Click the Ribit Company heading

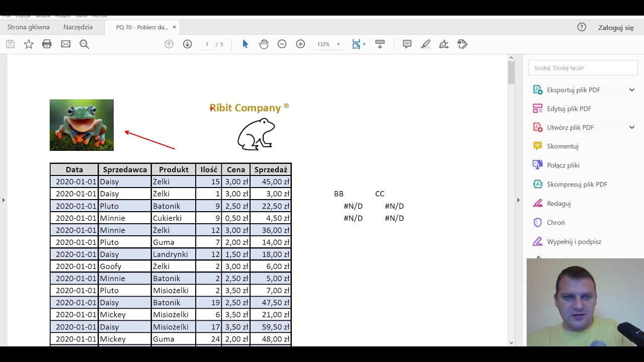click(250, 108)
